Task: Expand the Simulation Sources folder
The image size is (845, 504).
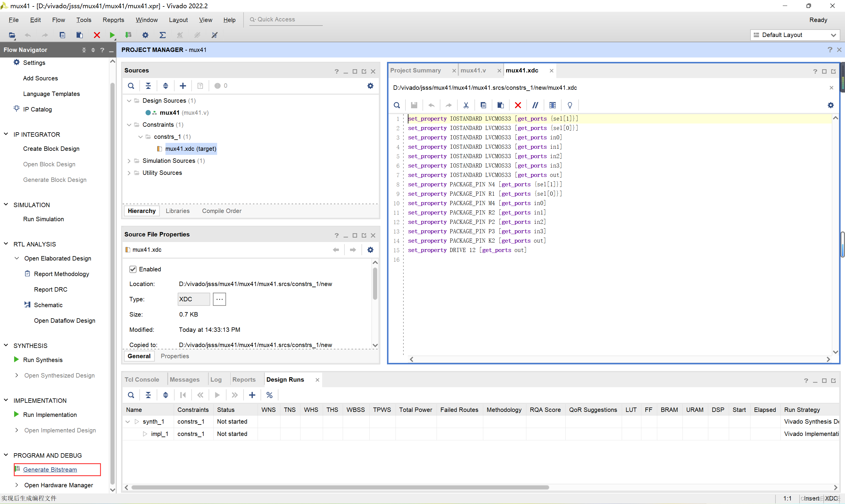Action: click(129, 161)
